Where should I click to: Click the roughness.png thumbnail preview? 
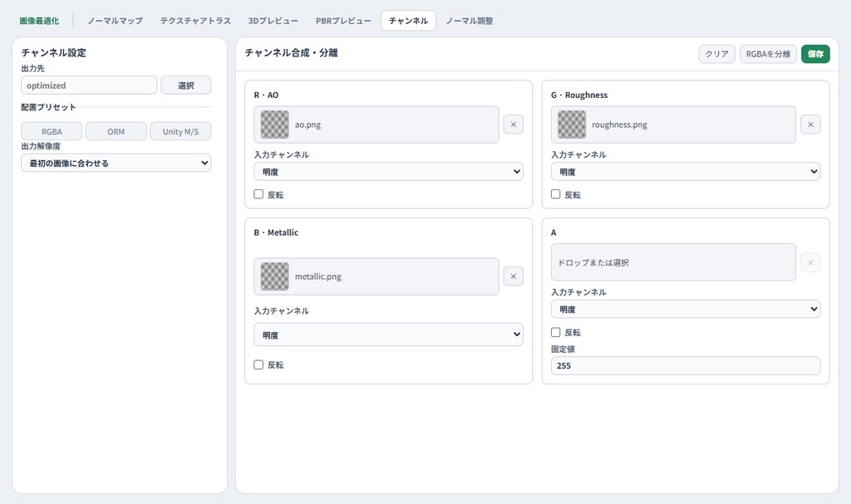click(x=572, y=125)
